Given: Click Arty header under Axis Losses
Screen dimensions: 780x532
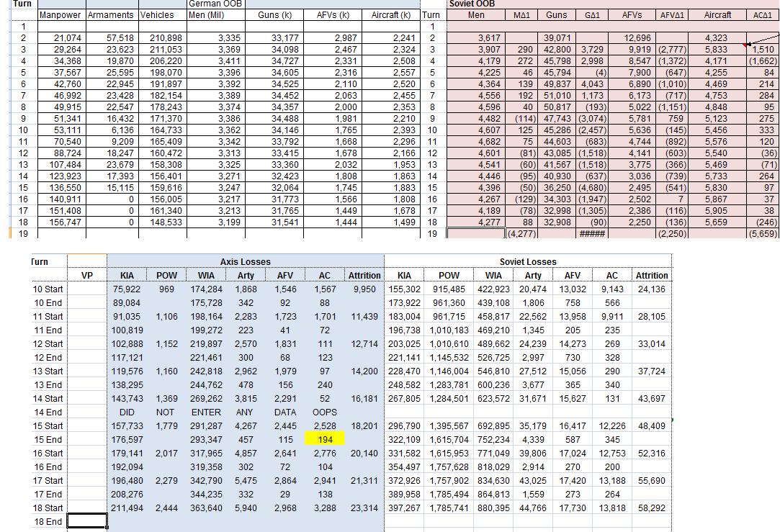Looking at the screenshot, I should pyautogui.click(x=246, y=276).
